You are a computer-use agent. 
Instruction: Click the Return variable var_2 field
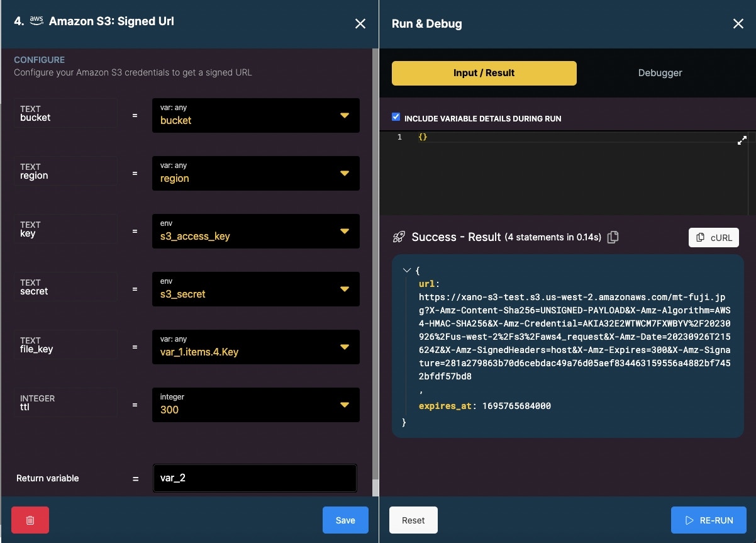click(255, 478)
